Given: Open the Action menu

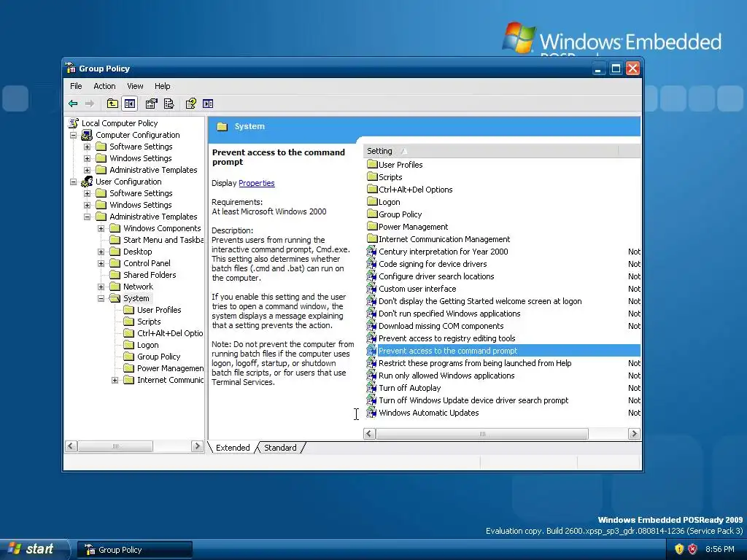Looking at the screenshot, I should click(104, 86).
